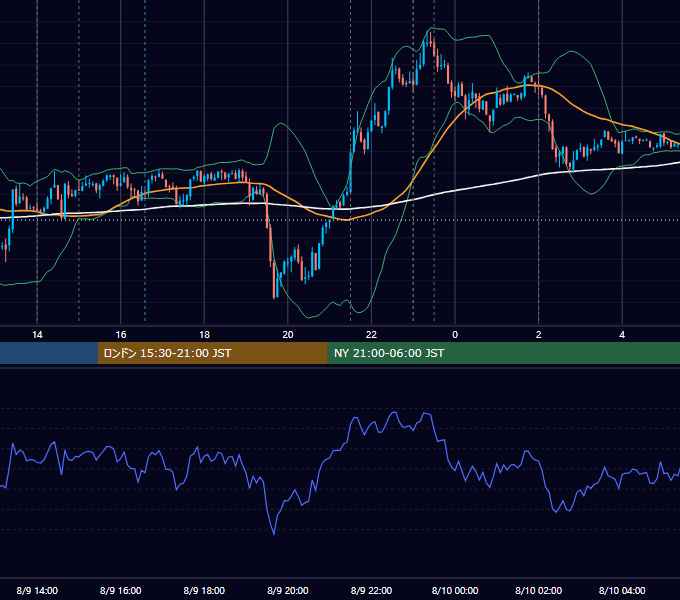The image size is (680, 600).
Task: Click the 8/9 22:00 time label
Action: pyautogui.click(x=371, y=590)
